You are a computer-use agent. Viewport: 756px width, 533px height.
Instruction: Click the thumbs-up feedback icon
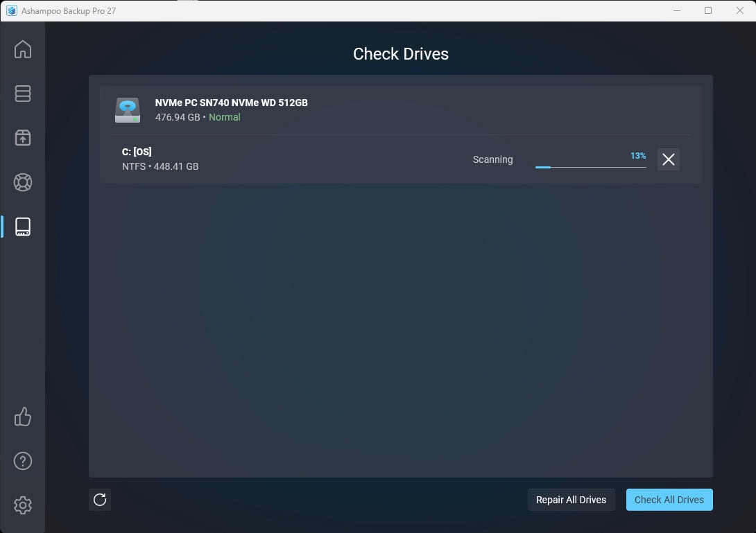pyautogui.click(x=23, y=417)
